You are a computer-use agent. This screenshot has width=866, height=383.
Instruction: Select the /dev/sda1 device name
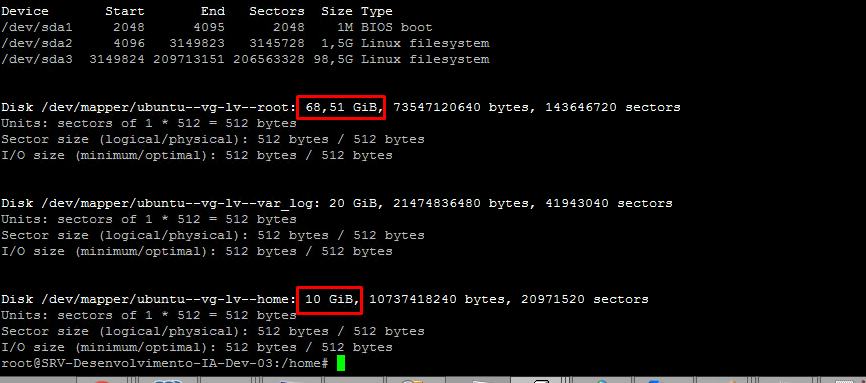[x=37, y=27]
